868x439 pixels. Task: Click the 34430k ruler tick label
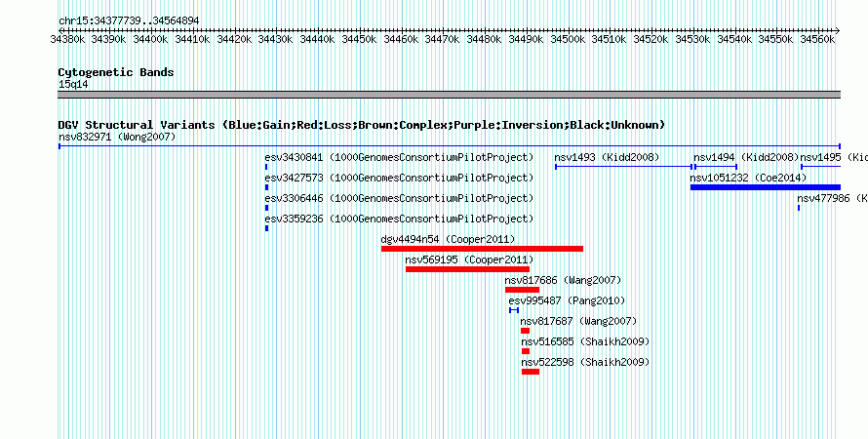pos(276,40)
